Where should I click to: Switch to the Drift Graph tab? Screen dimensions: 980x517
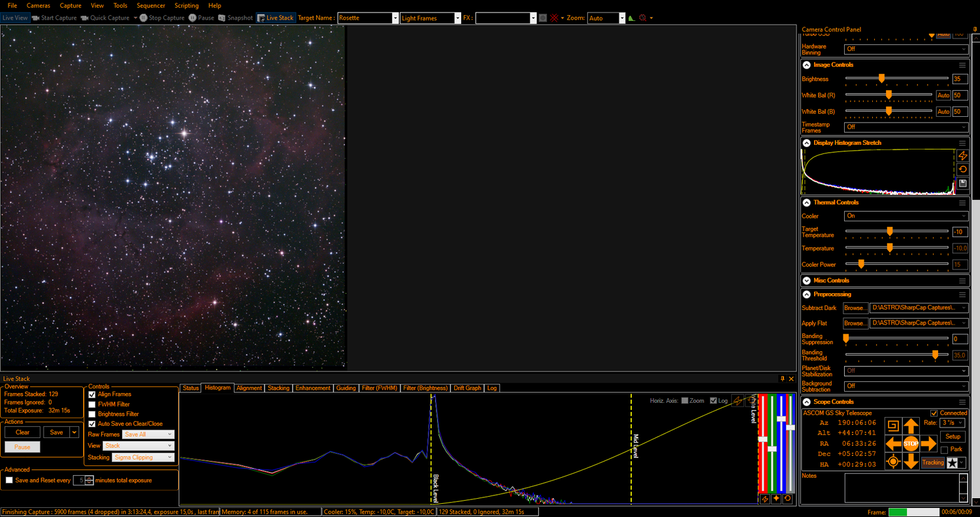[468, 388]
